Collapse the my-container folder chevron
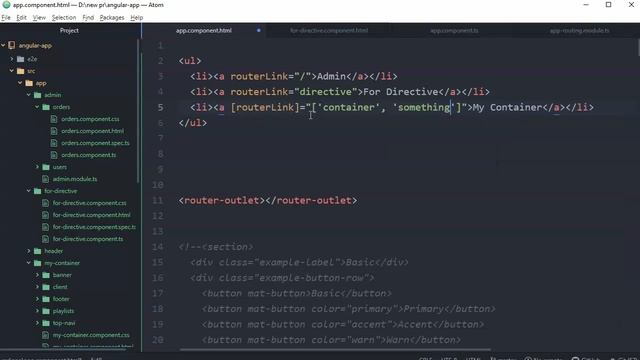640x360 pixels. pyautogui.click(x=29, y=263)
